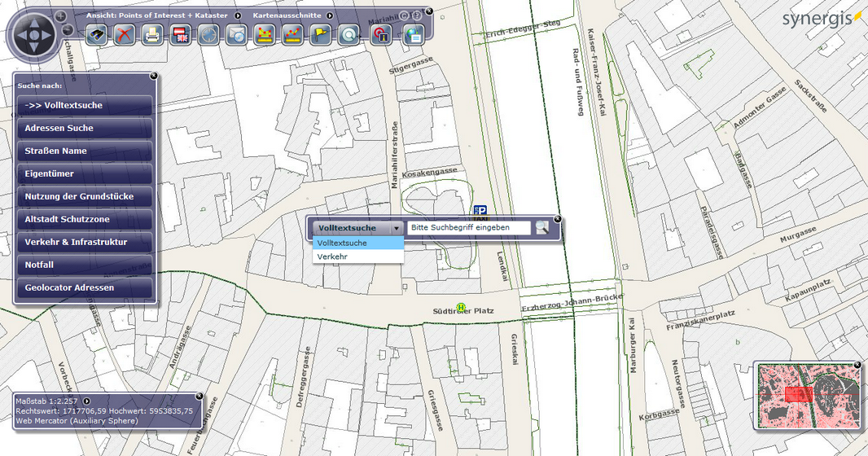Expand the Kartenausschnitte arrow
Image resolution: width=868 pixels, height=456 pixels.
pos(328,15)
